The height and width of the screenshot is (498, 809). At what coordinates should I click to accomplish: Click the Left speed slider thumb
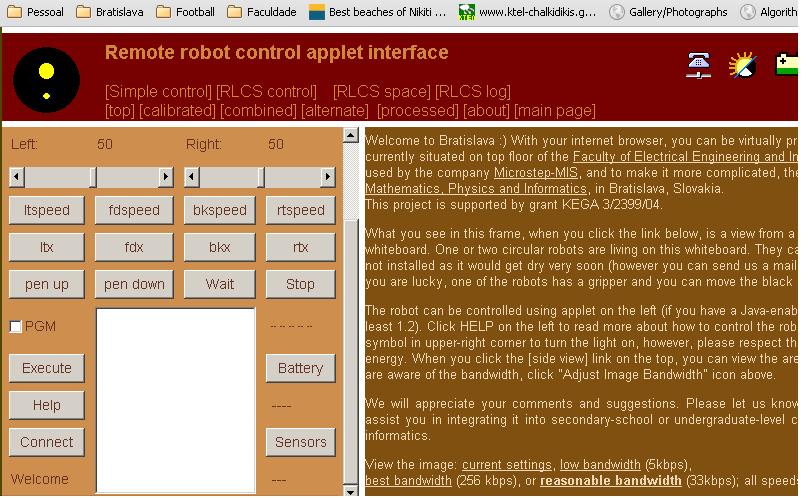pyautogui.click(x=92, y=177)
